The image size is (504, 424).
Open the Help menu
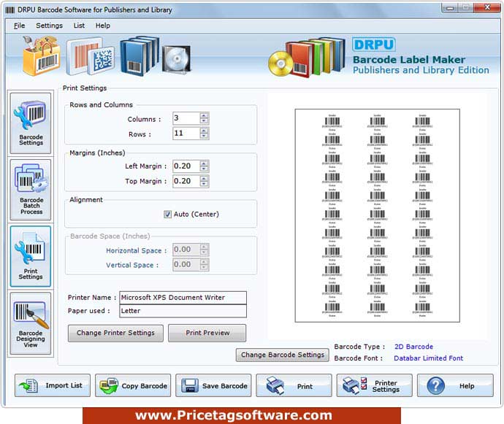(103, 26)
